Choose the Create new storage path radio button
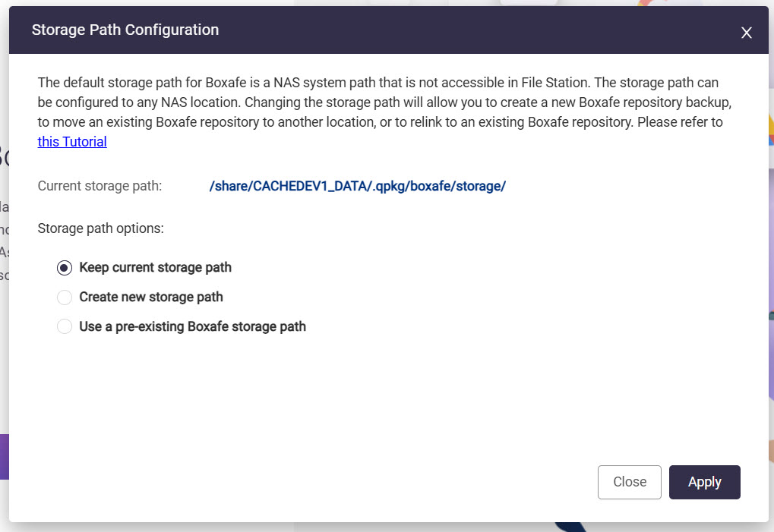Image resolution: width=774 pixels, height=532 pixels. (65, 297)
